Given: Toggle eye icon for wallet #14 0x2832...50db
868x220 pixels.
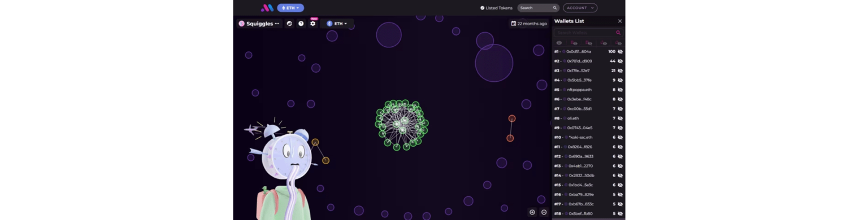Looking at the screenshot, I should tap(620, 175).
